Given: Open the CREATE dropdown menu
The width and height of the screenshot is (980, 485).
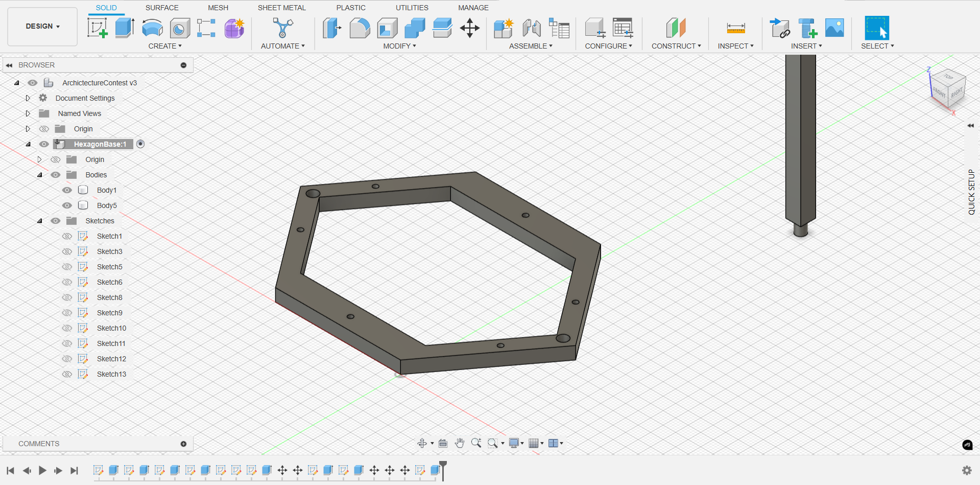Looking at the screenshot, I should (165, 46).
